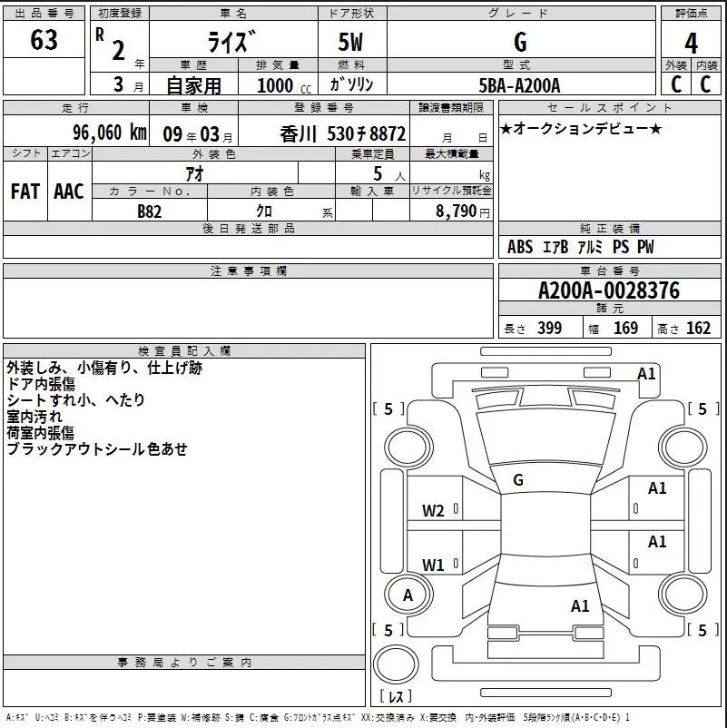Select the overall grade 4 cell
This screenshot has height=728, width=727.
tap(691, 42)
